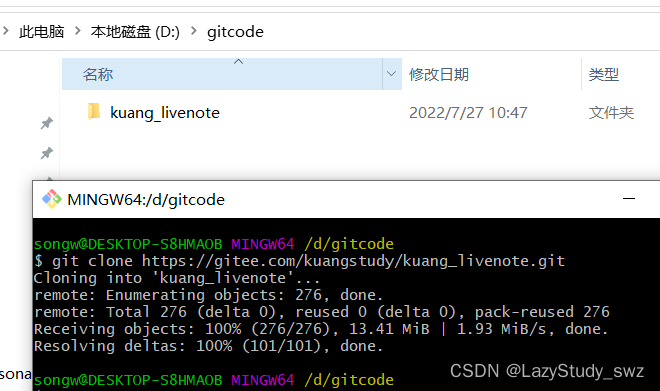Click the "remote: Total 276" output line
This screenshot has height=391, width=660.
tap(322, 312)
